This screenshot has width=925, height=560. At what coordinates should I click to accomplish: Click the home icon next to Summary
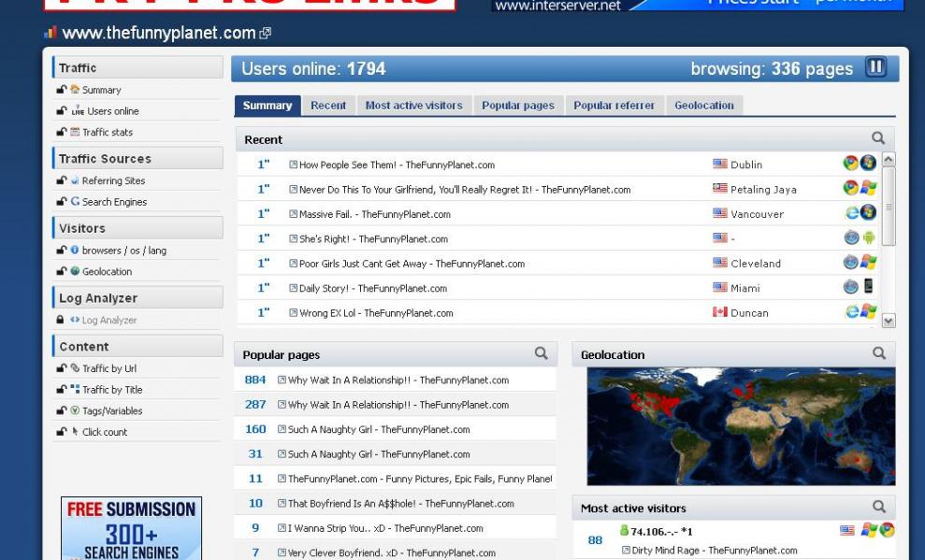pyautogui.click(x=75, y=90)
